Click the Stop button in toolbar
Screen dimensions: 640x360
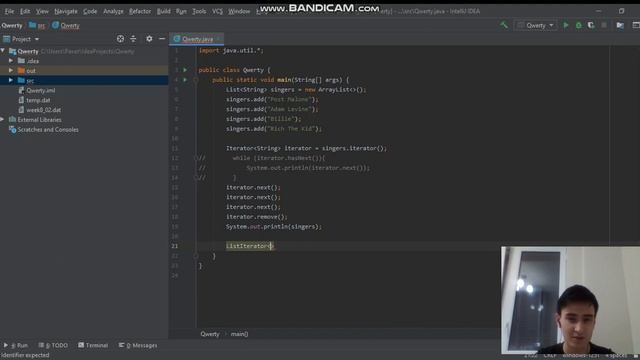click(x=604, y=25)
